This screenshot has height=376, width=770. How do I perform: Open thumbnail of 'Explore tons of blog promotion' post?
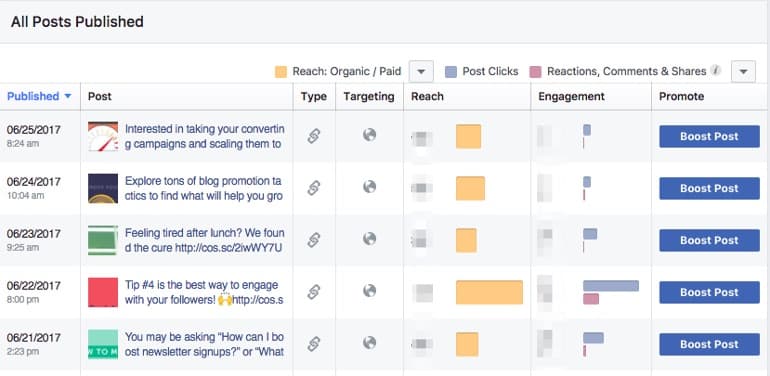(x=103, y=188)
